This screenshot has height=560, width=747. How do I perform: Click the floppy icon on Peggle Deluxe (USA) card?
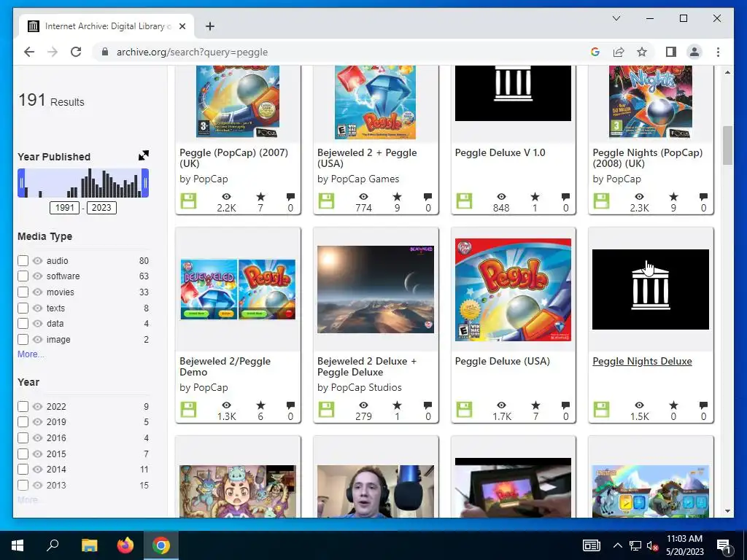tap(464, 409)
